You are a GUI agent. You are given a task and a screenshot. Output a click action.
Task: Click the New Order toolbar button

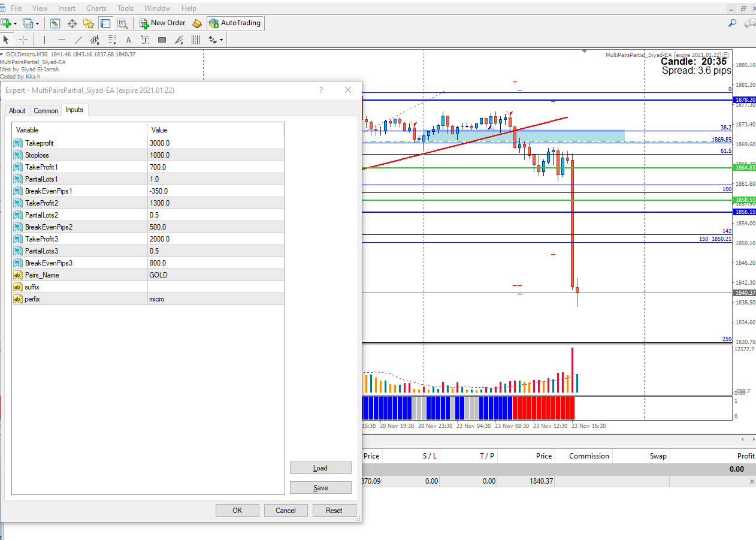tap(162, 23)
